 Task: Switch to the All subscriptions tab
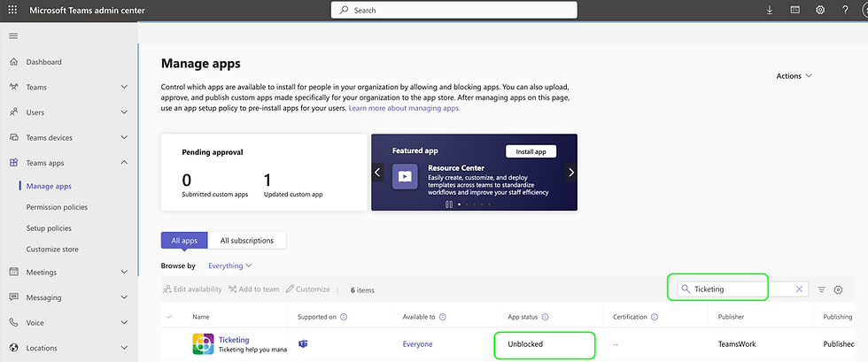[x=247, y=241]
